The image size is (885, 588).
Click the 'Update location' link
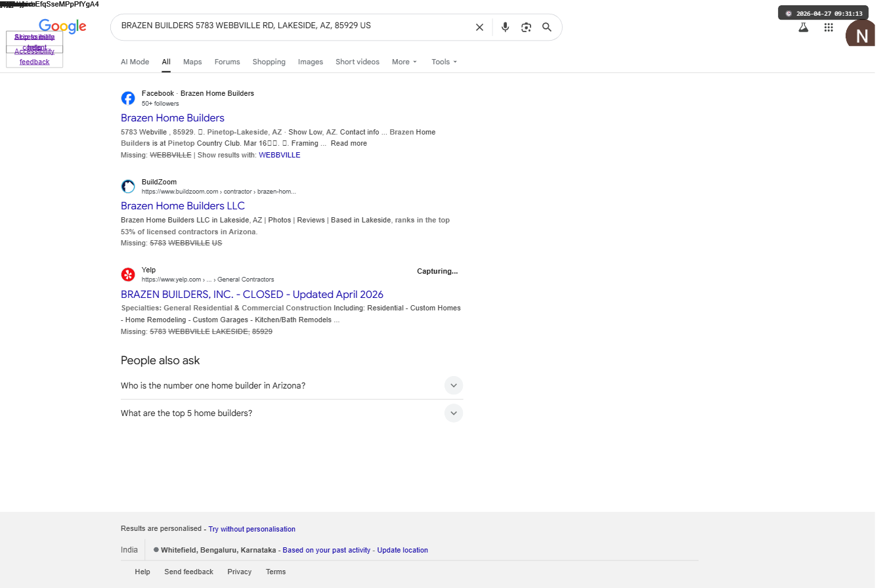pos(402,550)
